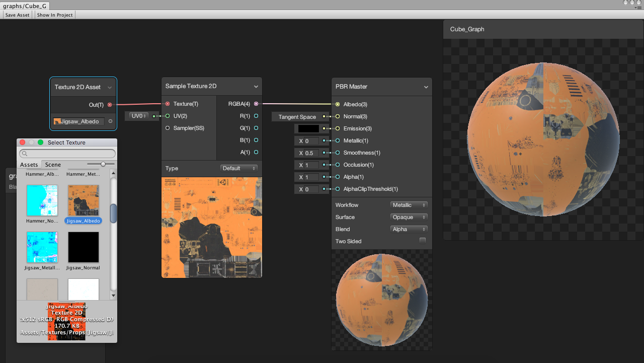Collapse the Sample Texture 2D node chevron
644x363 pixels.
point(256,87)
